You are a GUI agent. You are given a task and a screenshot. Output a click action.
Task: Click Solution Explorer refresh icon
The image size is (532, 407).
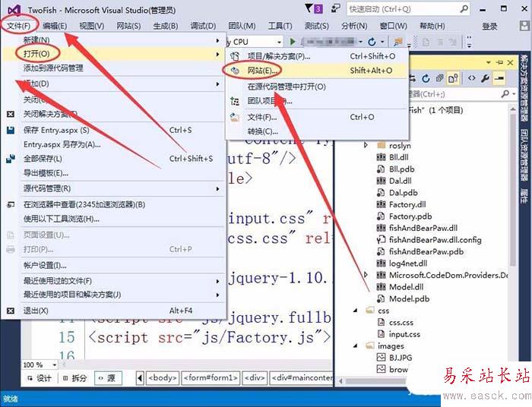click(x=426, y=79)
